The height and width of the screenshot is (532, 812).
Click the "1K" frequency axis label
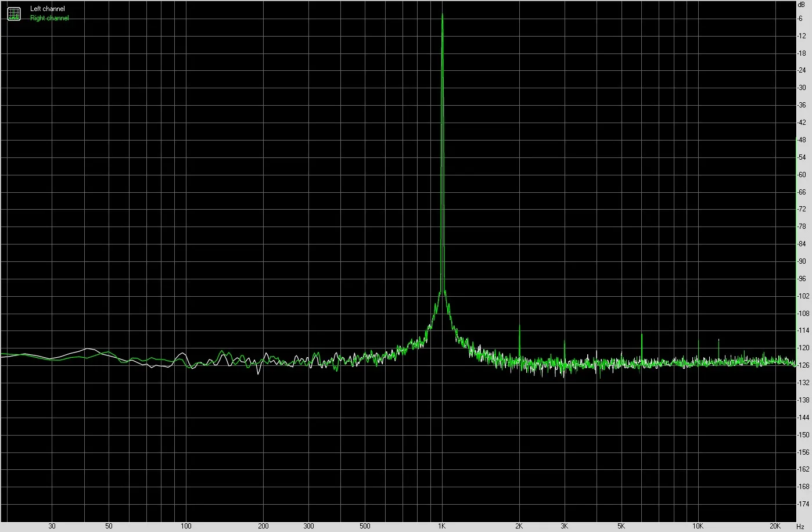[441, 526]
